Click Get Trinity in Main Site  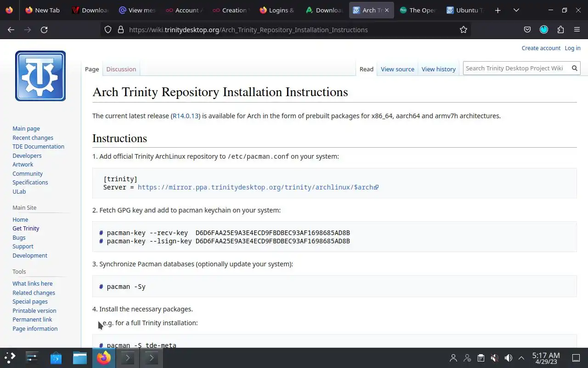click(x=26, y=229)
